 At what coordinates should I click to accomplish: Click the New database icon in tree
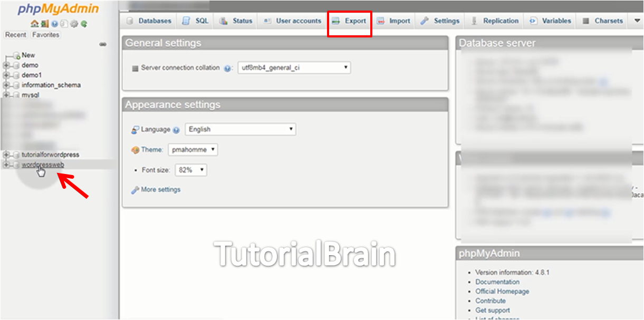16,55
